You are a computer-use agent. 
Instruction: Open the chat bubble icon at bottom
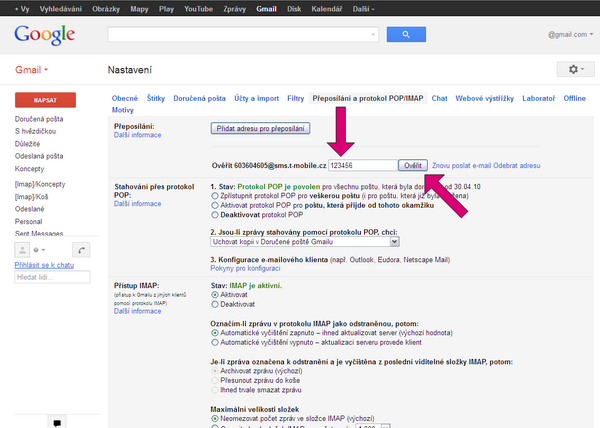[x=57, y=422]
